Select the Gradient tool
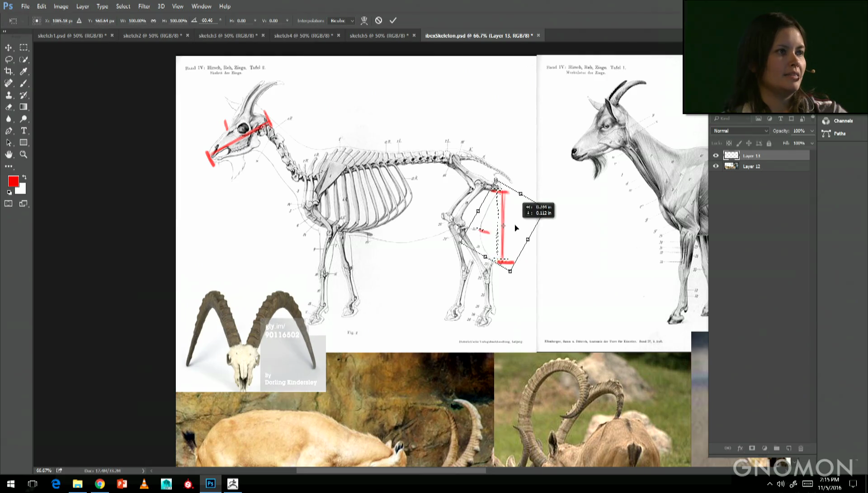868x493 pixels. point(24,107)
